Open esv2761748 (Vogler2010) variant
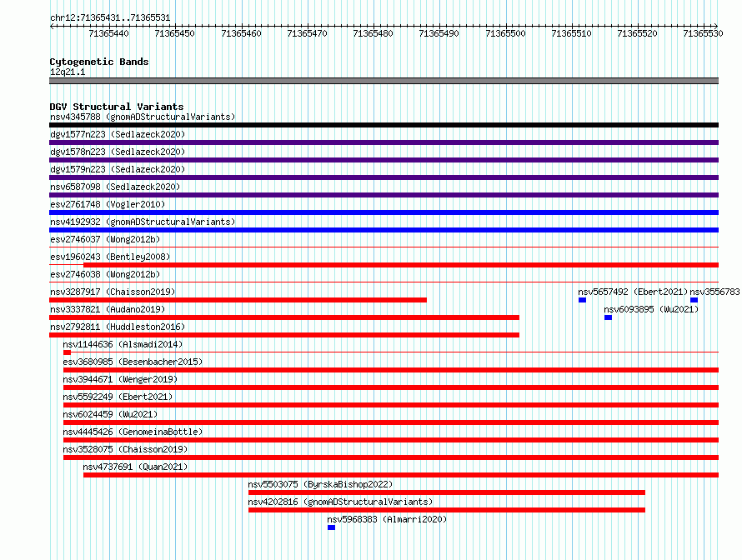The width and height of the screenshot is (742, 560). [x=108, y=204]
